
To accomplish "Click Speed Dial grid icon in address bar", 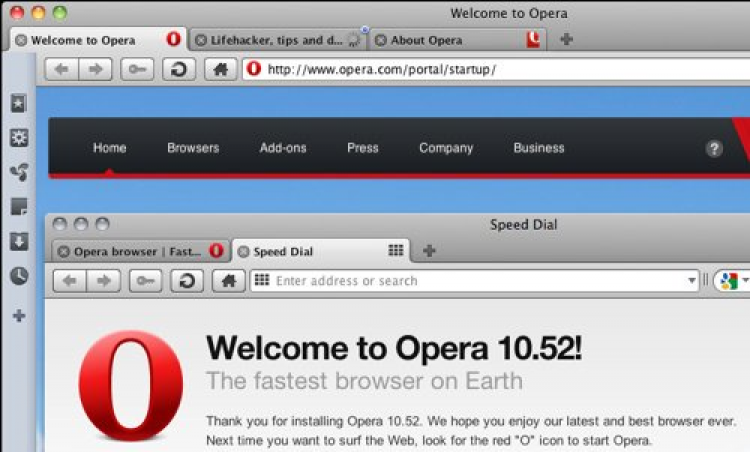I will (262, 280).
